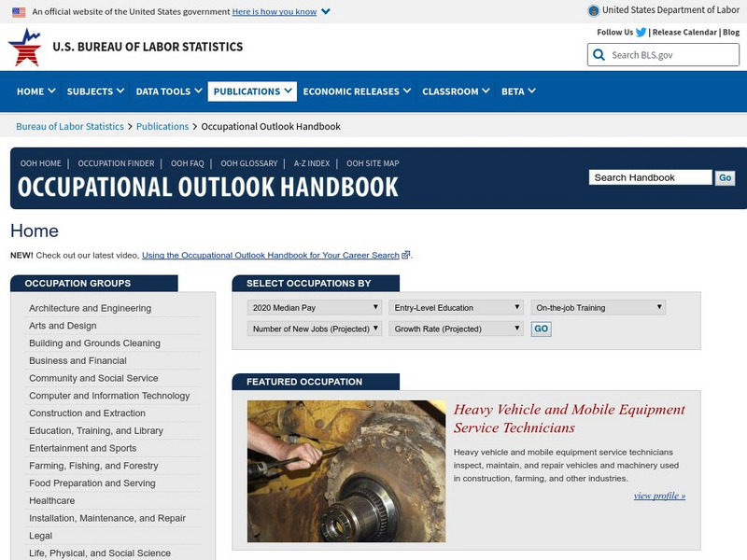Expand the 'Here is how you know' chevron
The width and height of the screenshot is (747, 560).
(325, 11)
